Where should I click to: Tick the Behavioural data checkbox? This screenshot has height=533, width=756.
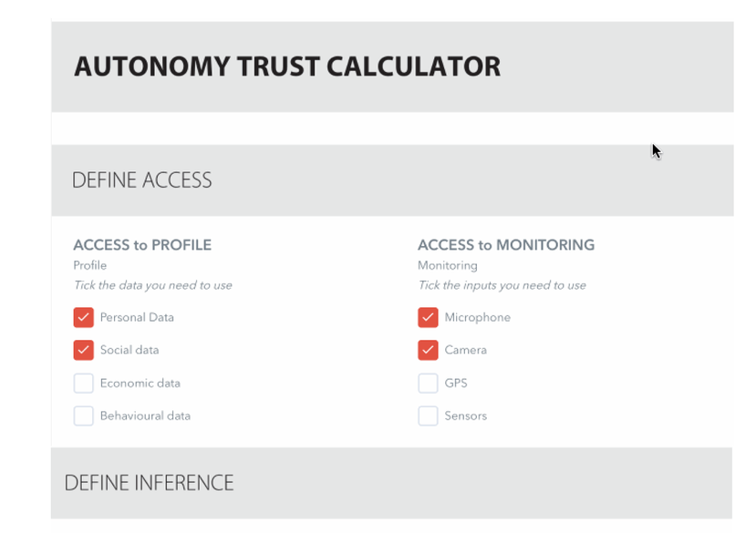tap(83, 415)
